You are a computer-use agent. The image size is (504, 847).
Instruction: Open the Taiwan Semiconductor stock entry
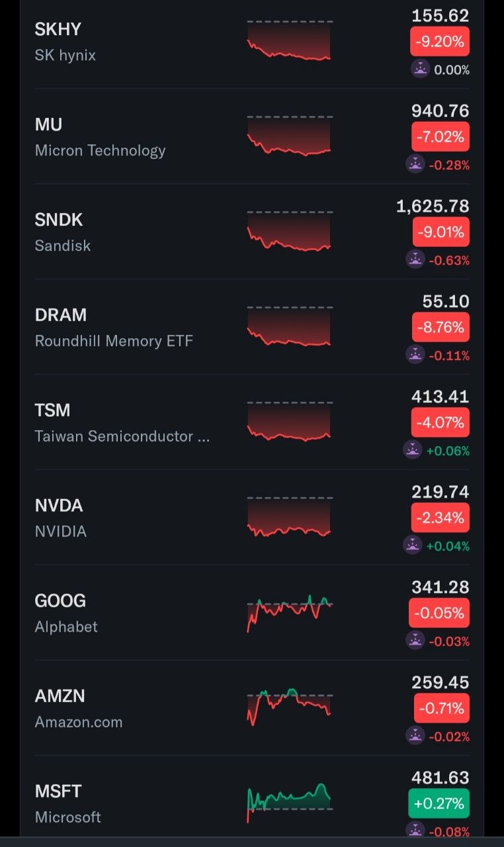click(252, 422)
